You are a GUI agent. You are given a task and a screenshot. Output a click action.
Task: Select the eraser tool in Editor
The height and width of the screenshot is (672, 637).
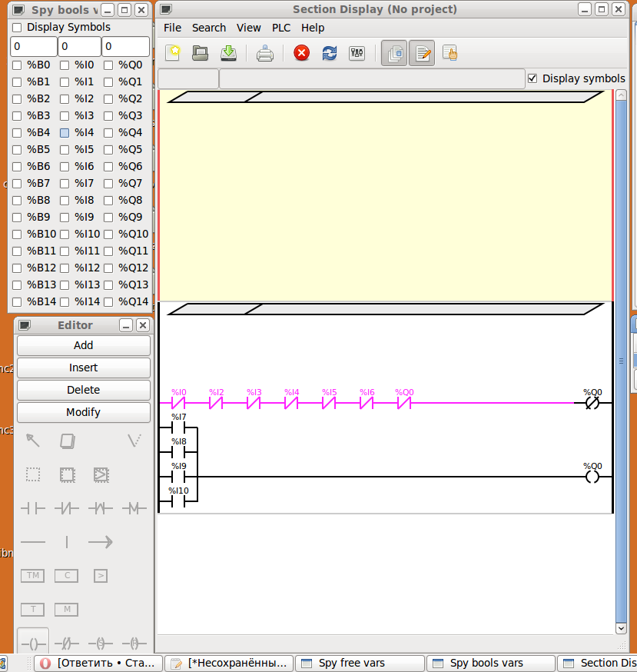point(68,441)
